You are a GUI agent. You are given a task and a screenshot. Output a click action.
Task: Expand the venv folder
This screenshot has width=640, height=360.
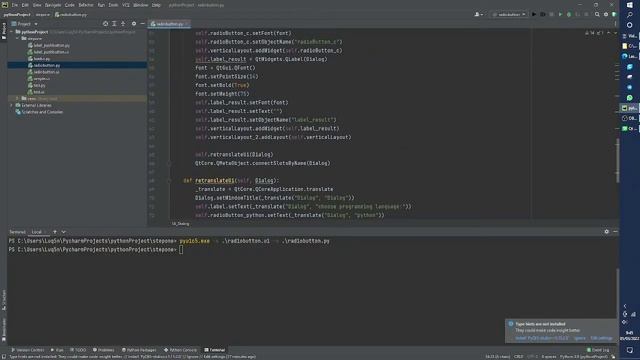coord(17,98)
